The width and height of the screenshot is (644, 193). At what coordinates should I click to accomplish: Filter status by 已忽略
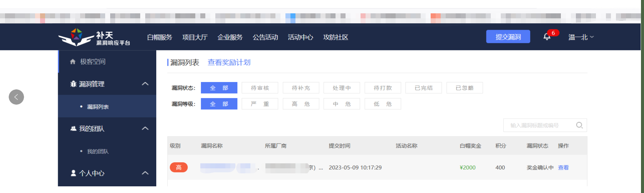[465, 88]
